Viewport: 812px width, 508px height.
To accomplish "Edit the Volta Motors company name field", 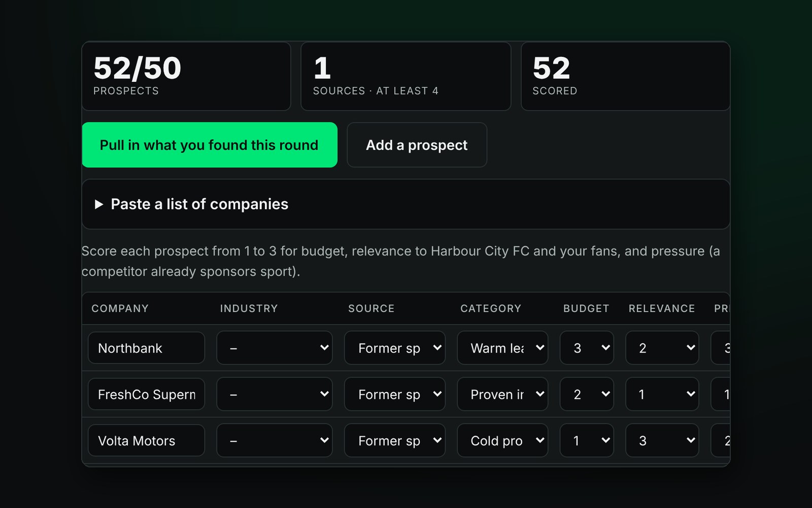I will 146,440.
